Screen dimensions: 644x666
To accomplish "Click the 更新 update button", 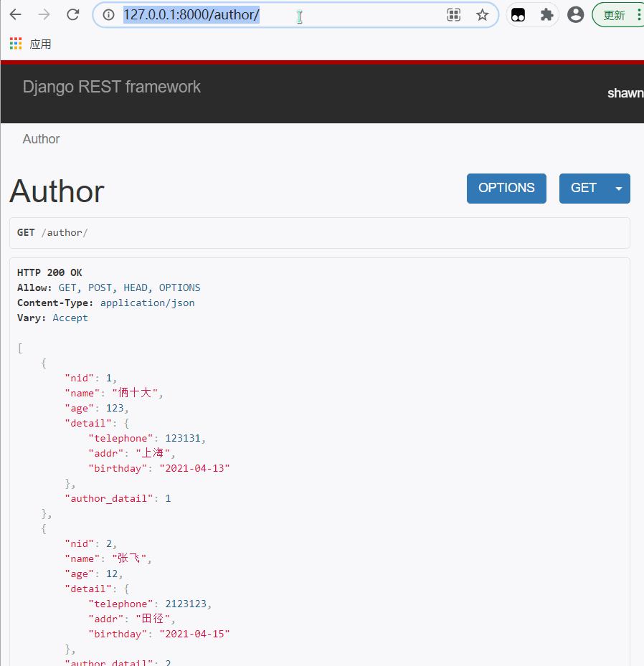I will click(x=615, y=15).
